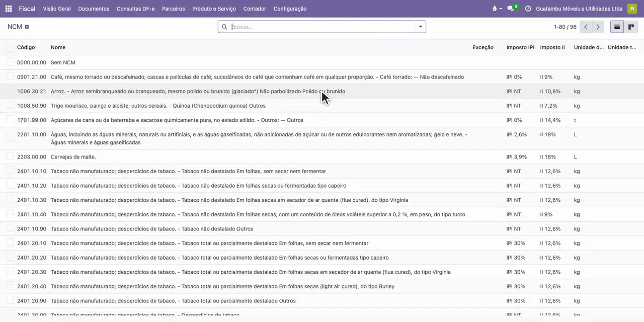The height and width of the screenshot is (322, 644).
Task: Sort by Imposto IPI column header
Action: [x=520, y=47]
